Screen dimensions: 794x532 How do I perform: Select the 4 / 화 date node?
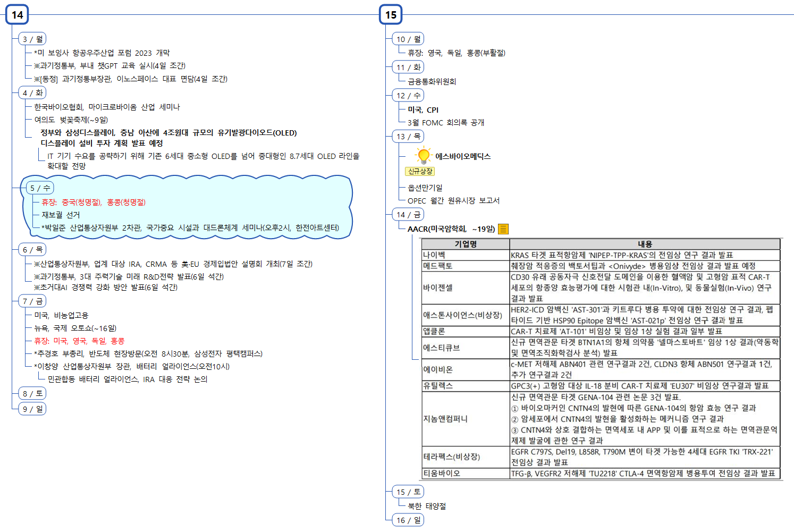(32, 92)
